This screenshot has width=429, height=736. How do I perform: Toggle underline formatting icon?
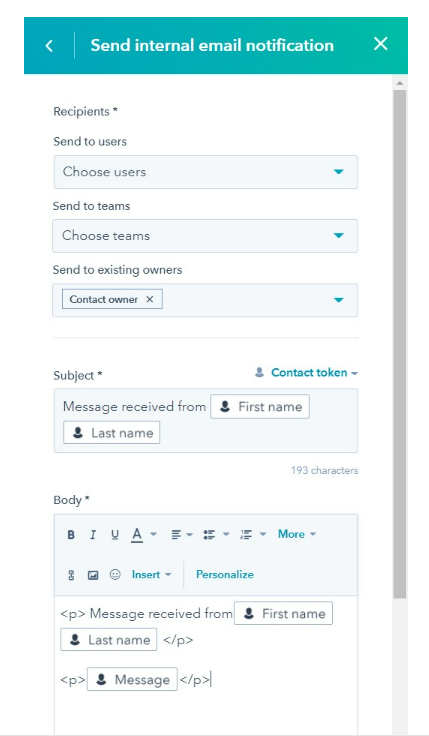[x=115, y=535]
